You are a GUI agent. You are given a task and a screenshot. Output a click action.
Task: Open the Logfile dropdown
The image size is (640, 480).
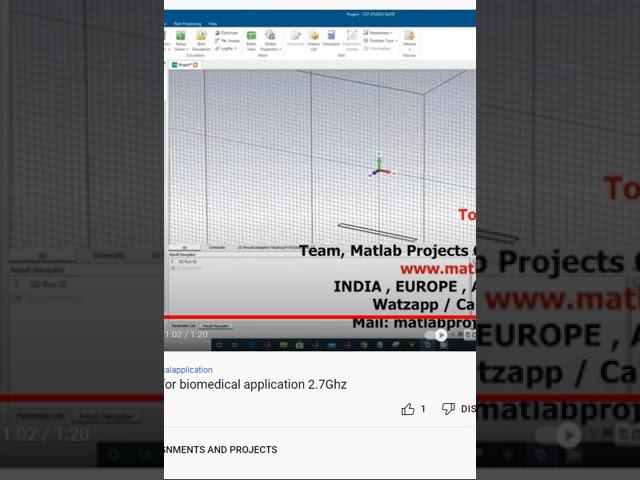(226, 48)
